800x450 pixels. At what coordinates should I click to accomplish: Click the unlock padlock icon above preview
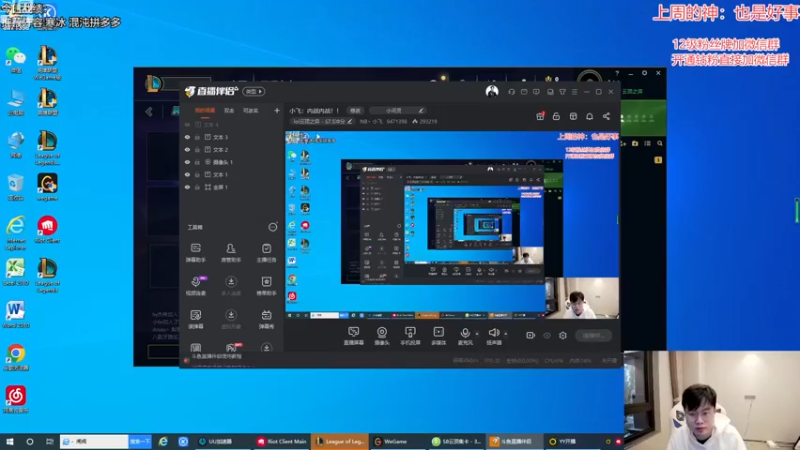pos(556,116)
